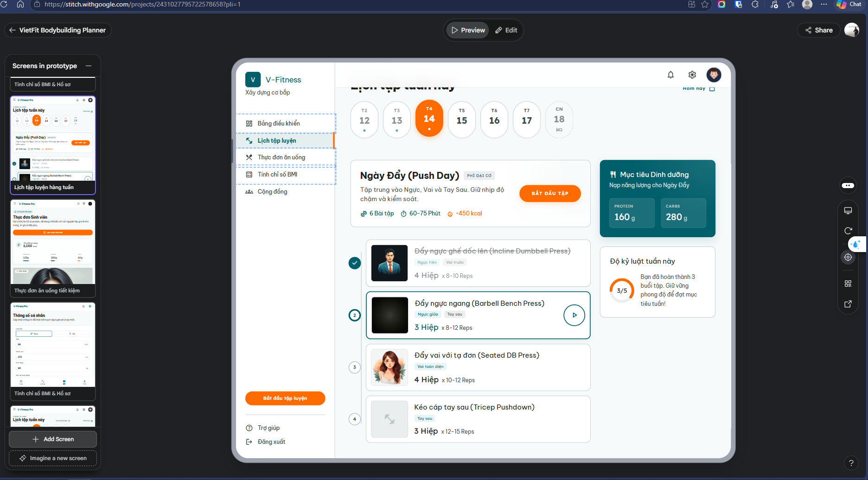Click Add Screen button
868x480 pixels.
pyautogui.click(x=53, y=439)
